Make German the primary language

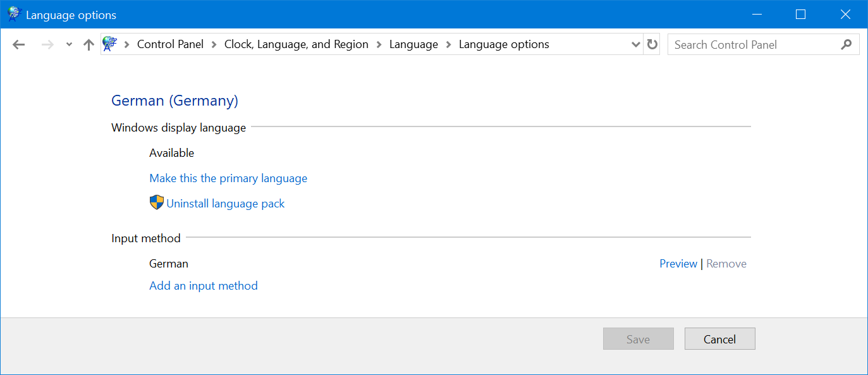[x=228, y=178]
